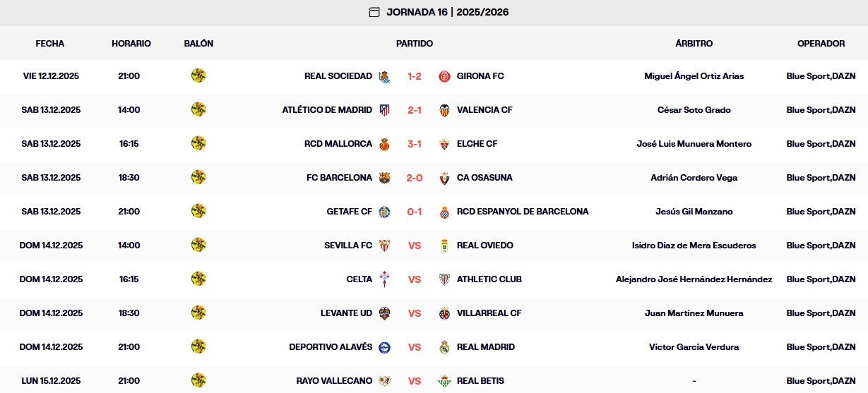The width and height of the screenshot is (868, 393).
Task: Click the calendar icon beside Jornada 16
Action: pyautogui.click(x=374, y=12)
